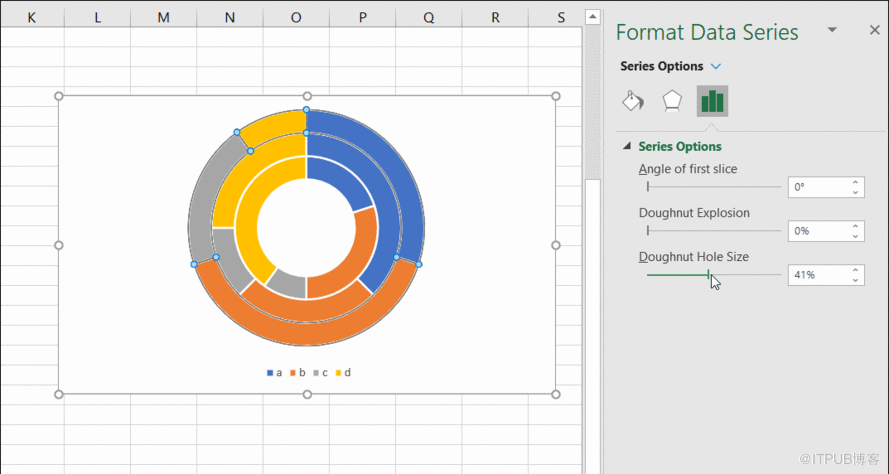Viewport: 889px width, 474px height.
Task: Click the orange outer ring segment
Action: (x=306, y=333)
